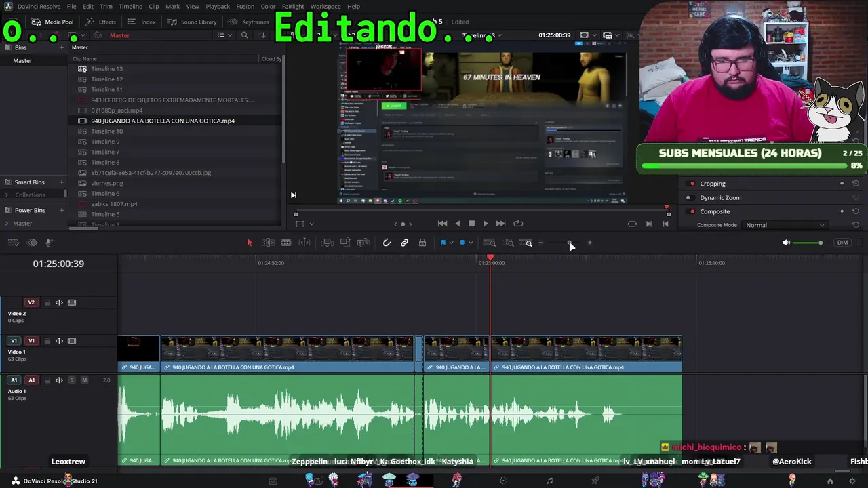This screenshot has height=488, width=868.
Task: Adjust the monitor volume slider
Action: pyautogui.click(x=808, y=243)
